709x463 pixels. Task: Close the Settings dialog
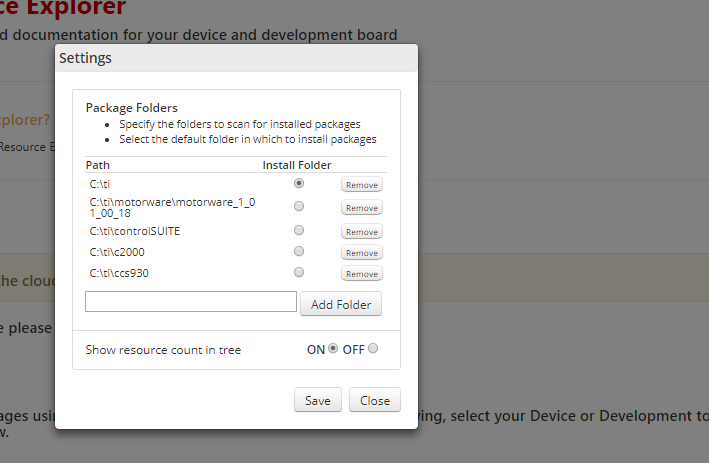pyautogui.click(x=375, y=400)
